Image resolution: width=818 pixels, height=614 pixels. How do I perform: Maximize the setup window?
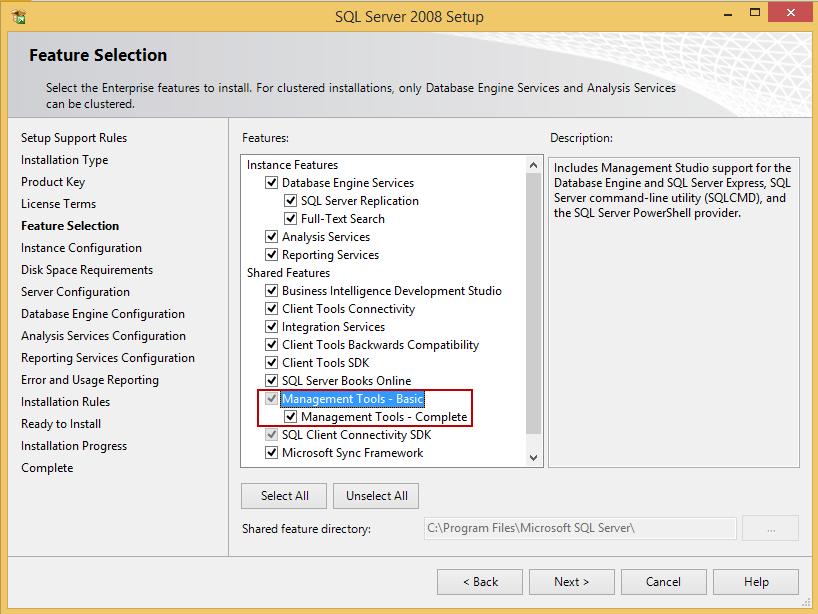pos(755,13)
